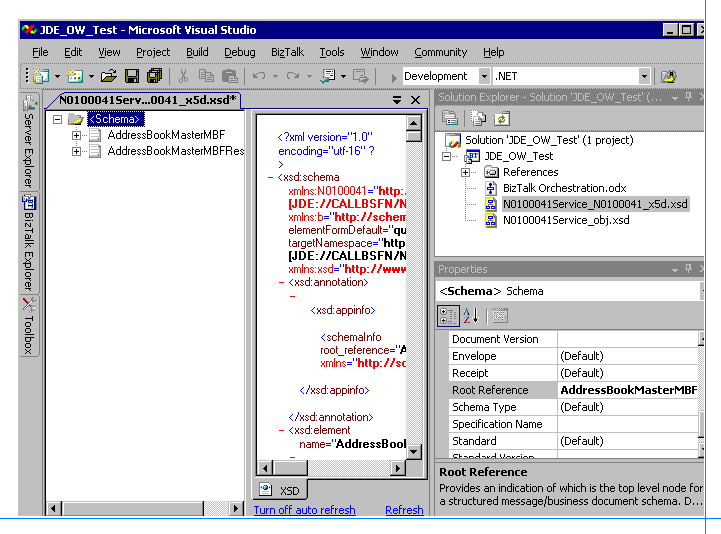Click the Cut scissors icon
The width and height of the screenshot is (721, 534).
pyautogui.click(x=183, y=76)
